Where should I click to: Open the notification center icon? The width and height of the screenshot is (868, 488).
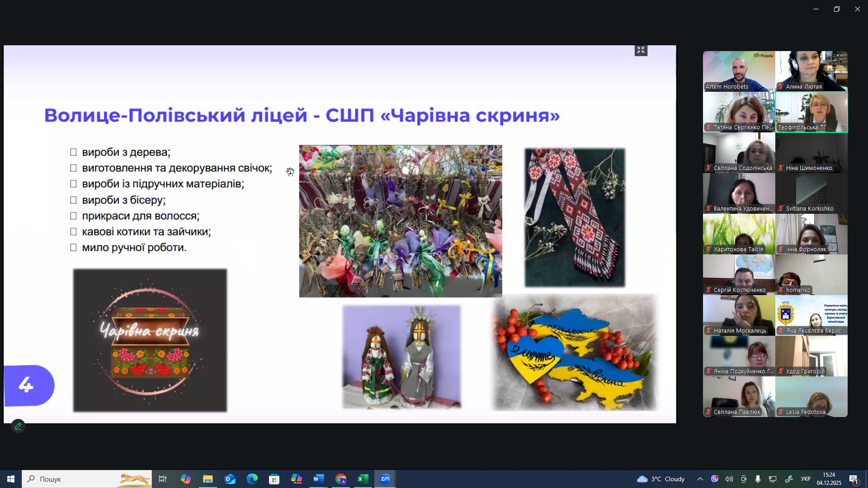854,479
